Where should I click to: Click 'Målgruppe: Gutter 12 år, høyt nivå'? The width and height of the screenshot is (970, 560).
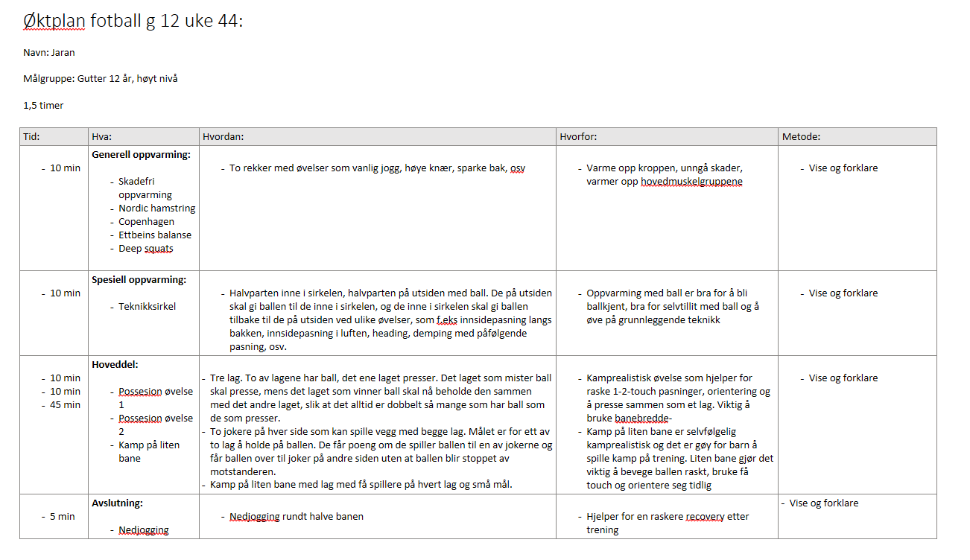(101, 79)
